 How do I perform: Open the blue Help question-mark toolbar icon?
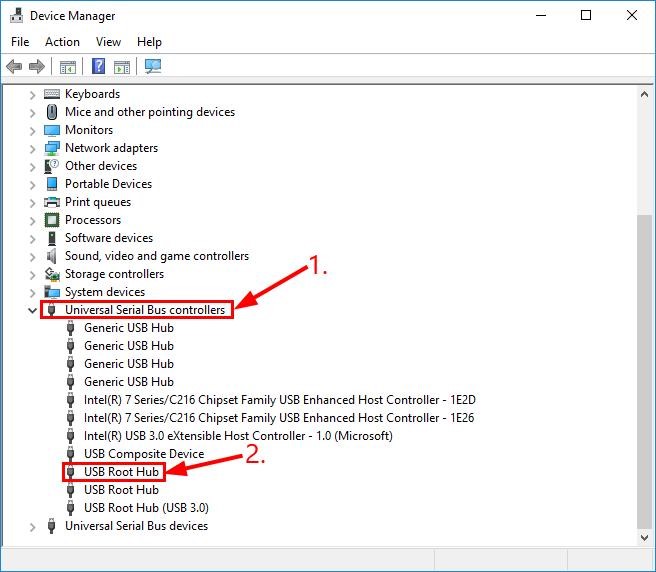point(98,66)
